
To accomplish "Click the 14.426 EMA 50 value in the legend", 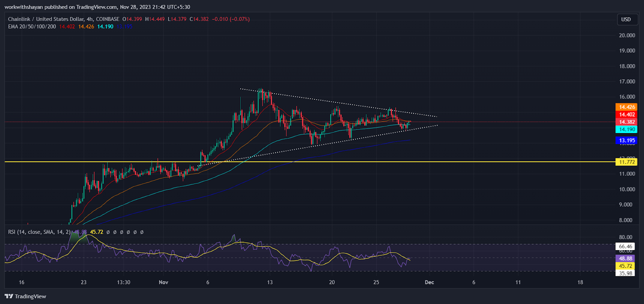I will tap(86, 27).
